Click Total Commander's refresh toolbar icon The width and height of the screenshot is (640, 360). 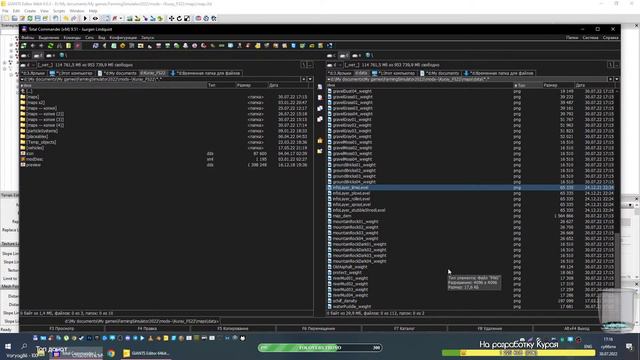pos(51,46)
